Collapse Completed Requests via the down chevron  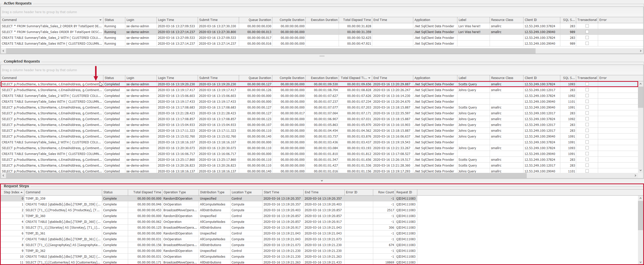pyautogui.click(x=322, y=180)
